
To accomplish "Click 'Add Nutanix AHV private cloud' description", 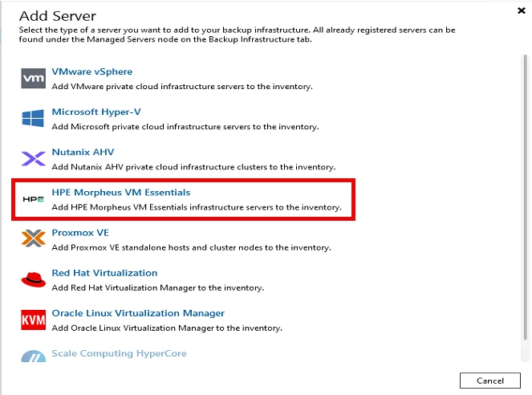I will click(193, 167).
